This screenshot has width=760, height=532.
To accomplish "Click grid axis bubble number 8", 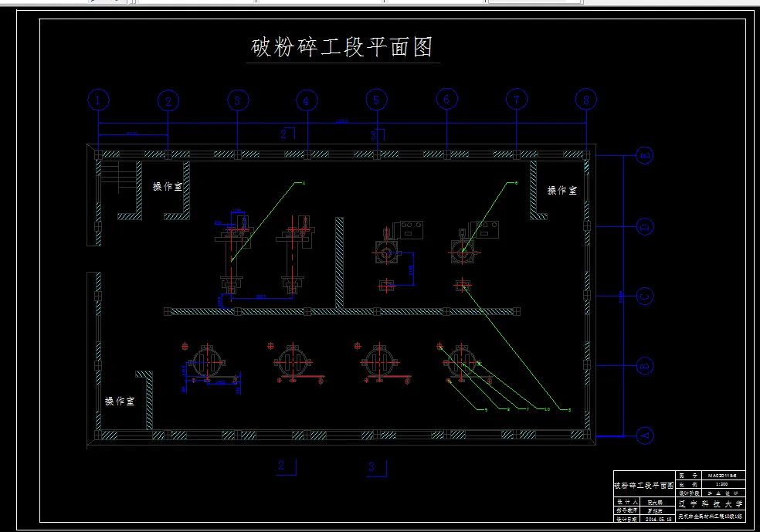I will pyautogui.click(x=585, y=100).
